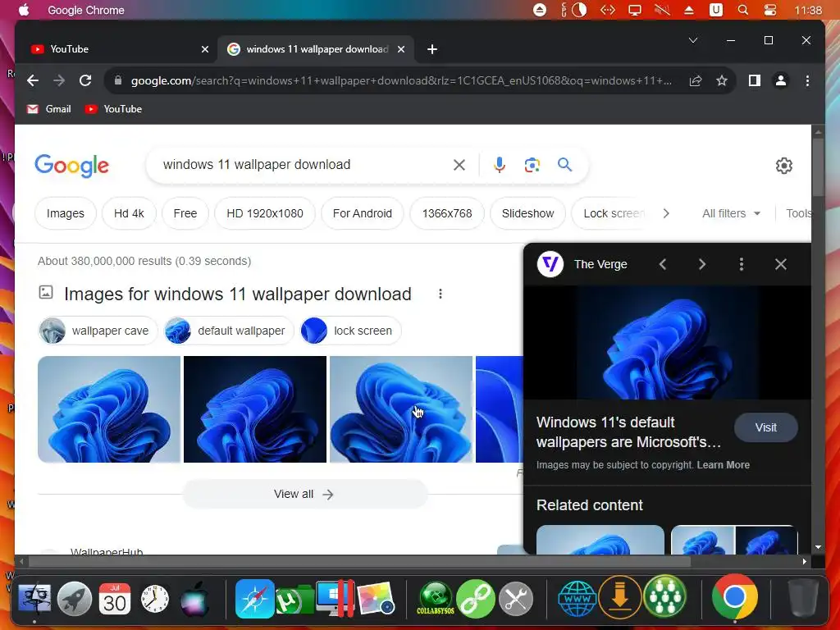Open the Learn More copyright link

pos(723,465)
